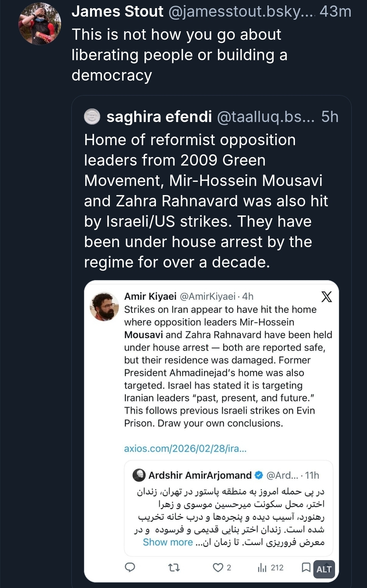367x588 pixels.
Task: Click the @taalluq.bs handle
Action: [x=265, y=117]
